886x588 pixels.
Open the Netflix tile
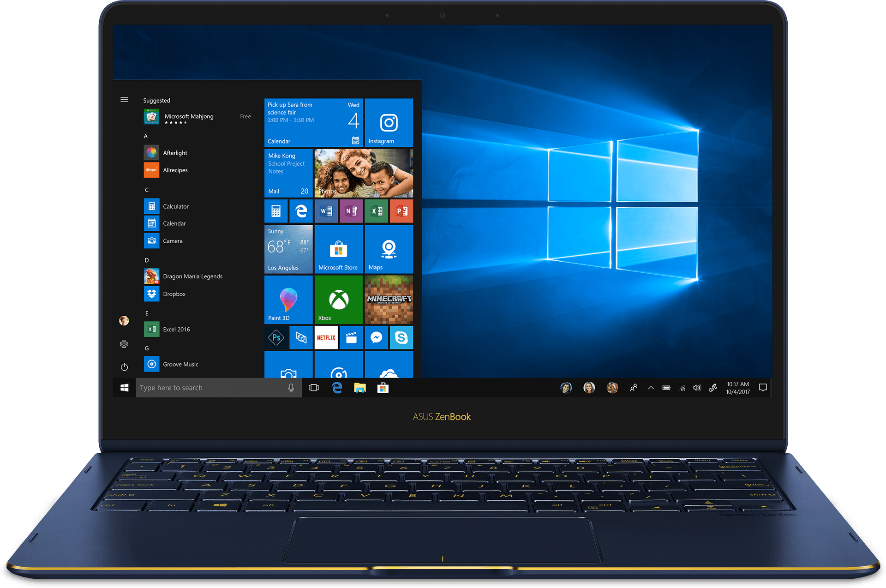pos(326,337)
